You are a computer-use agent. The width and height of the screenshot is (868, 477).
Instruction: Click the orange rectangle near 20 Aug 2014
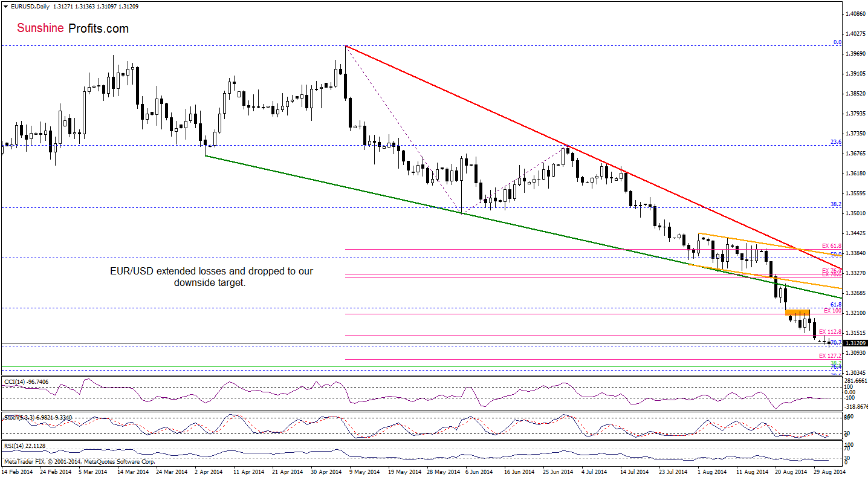pyautogui.click(x=797, y=312)
